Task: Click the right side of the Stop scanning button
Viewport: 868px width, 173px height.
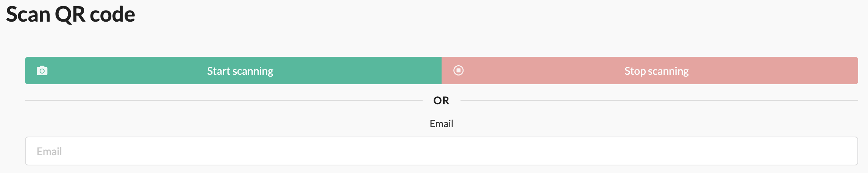Action: (814, 71)
